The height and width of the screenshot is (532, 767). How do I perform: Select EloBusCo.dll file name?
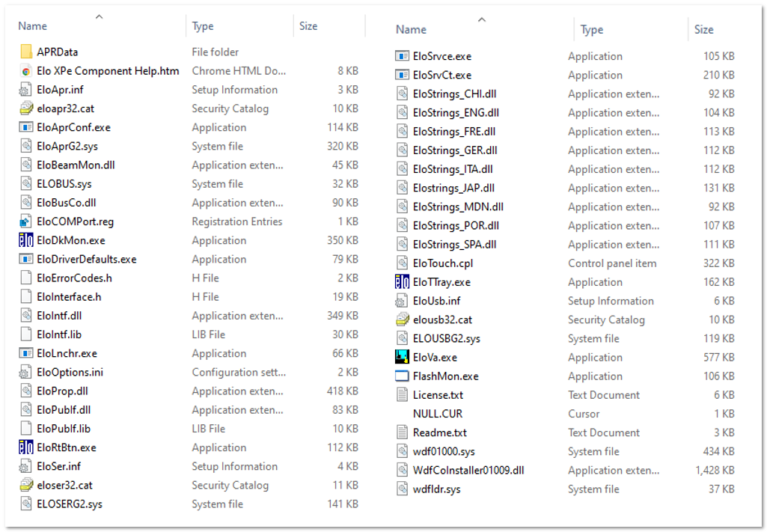66,203
